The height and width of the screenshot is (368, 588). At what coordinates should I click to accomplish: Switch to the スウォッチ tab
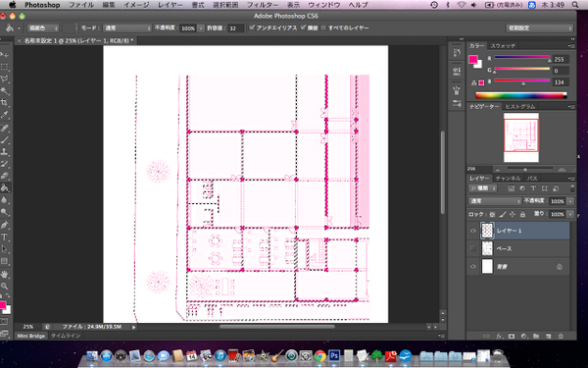pos(503,46)
